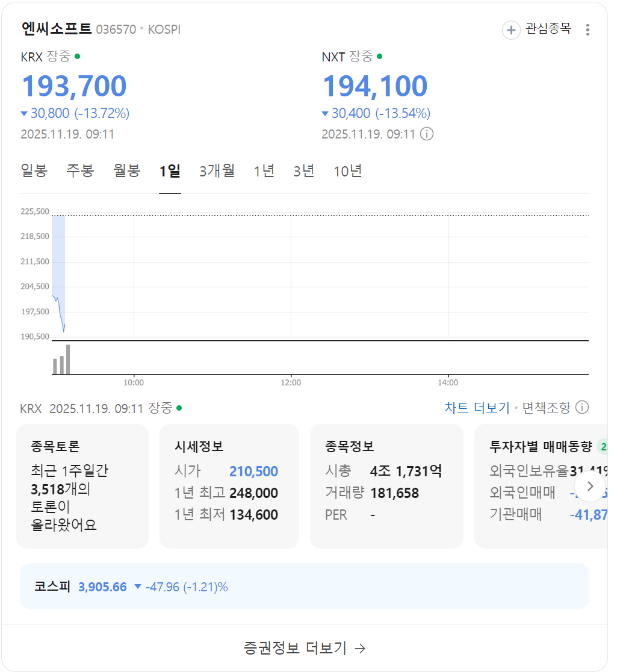This screenshot has width=617, height=672.
Task: Show the 3개월 chart period
Action: (217, 171)
